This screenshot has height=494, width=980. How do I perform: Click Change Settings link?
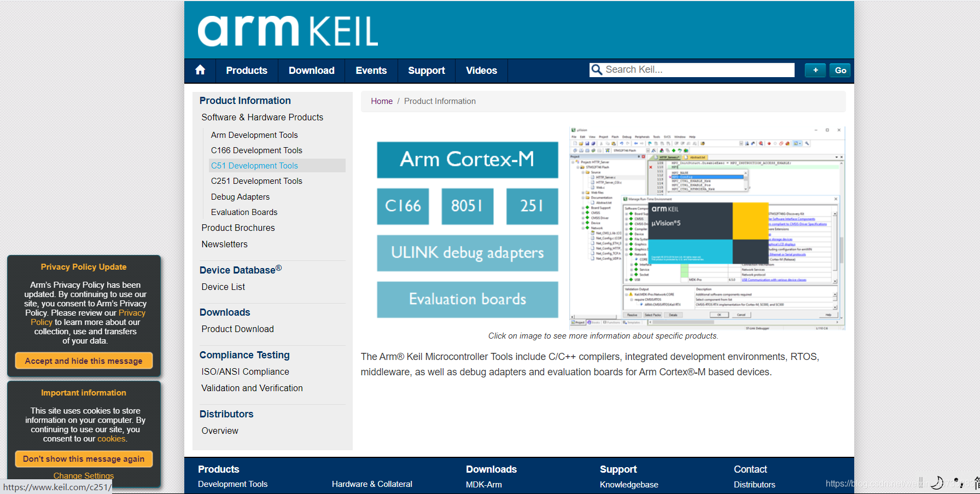click(84, 476)
